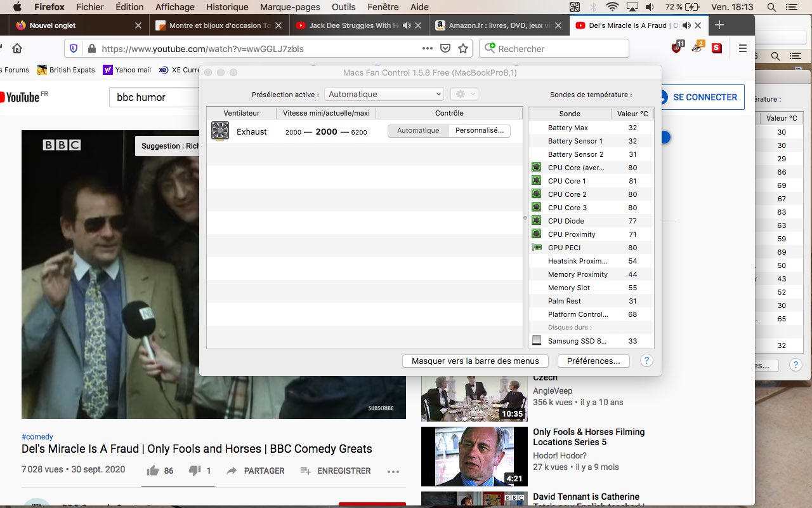Viewport: 812px width, 508px height.
Task: Open the Fichier menu
Action: (x=89, y=7)
